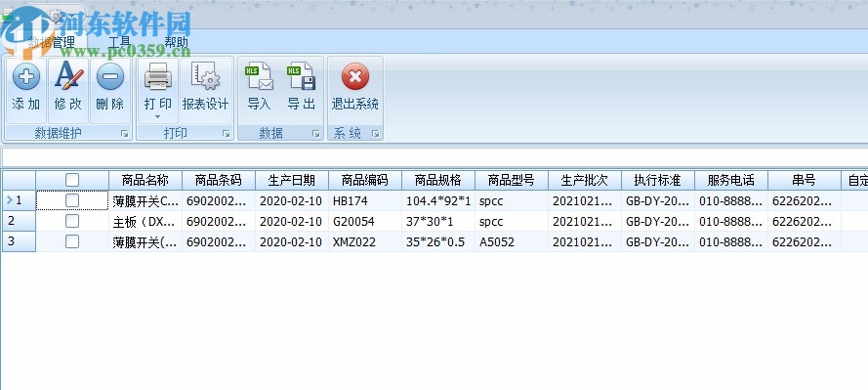
Task: Click the 打印 printer icon
Action: pyautogui.click(x=158, y=76)
